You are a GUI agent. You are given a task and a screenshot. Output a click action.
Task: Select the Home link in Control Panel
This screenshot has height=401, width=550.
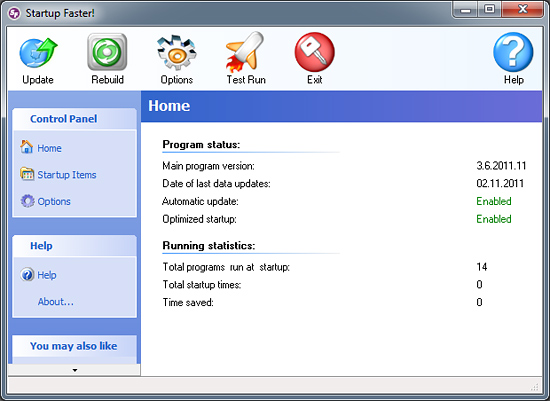click(49, 148)
